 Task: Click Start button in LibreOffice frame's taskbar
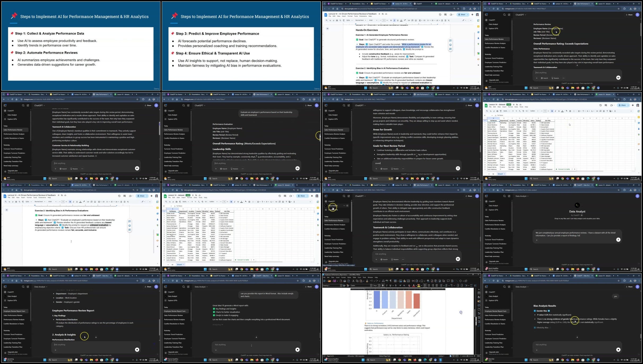coord(363,360)
